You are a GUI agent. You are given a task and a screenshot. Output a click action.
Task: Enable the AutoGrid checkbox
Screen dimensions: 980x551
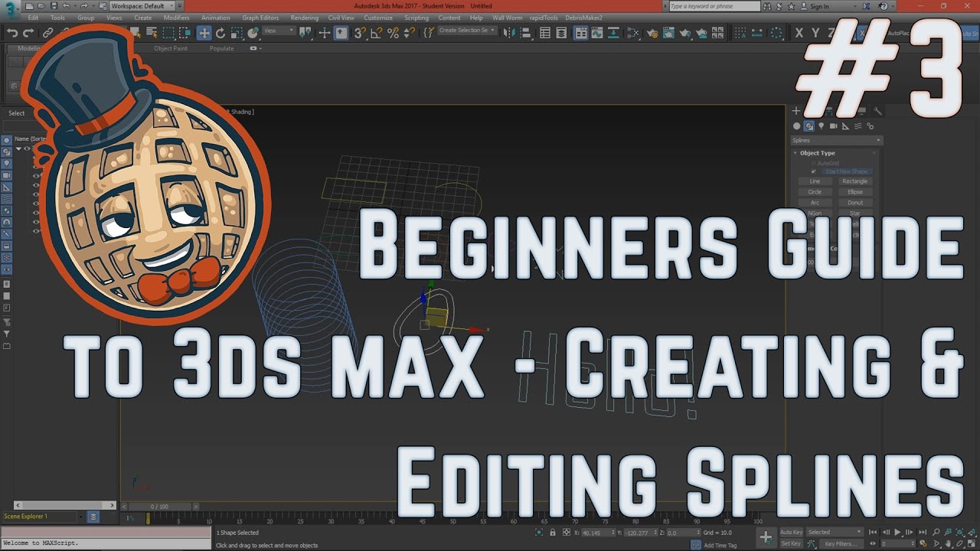pos(814,163)
